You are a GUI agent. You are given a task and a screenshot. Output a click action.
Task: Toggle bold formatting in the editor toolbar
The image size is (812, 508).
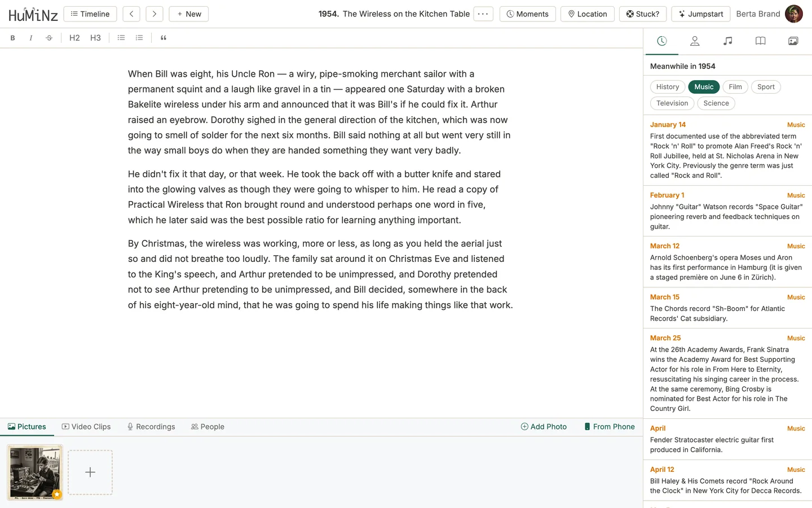tap(12, 38)
